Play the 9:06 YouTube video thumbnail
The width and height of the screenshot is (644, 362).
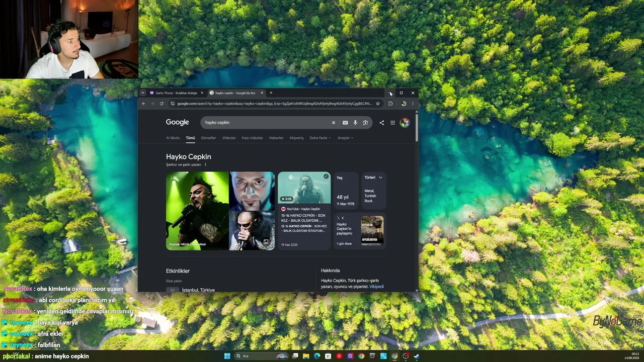[x=304, y=188]
